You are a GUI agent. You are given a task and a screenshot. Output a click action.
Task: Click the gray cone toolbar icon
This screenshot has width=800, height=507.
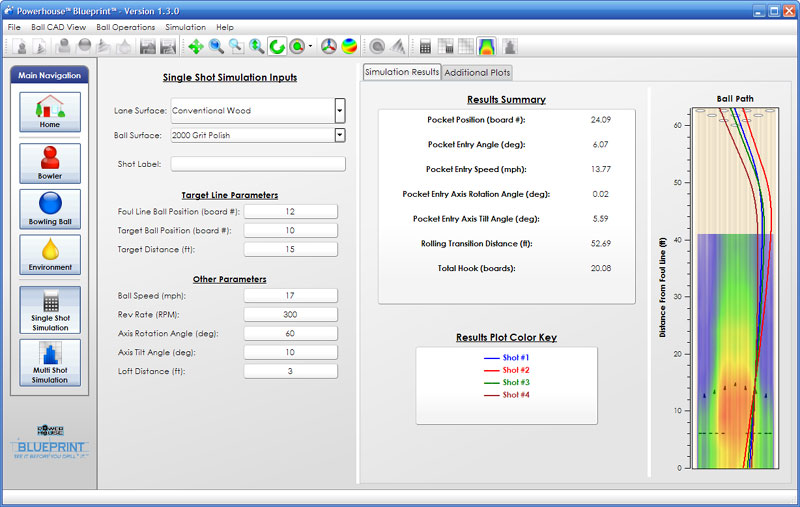(398, 47)
